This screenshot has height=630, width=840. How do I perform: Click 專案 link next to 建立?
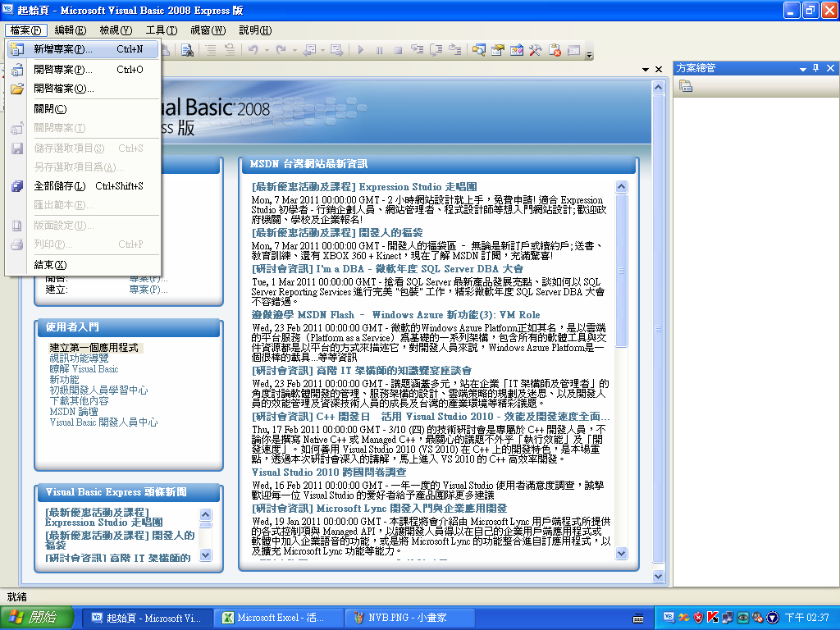click(148, 290)
